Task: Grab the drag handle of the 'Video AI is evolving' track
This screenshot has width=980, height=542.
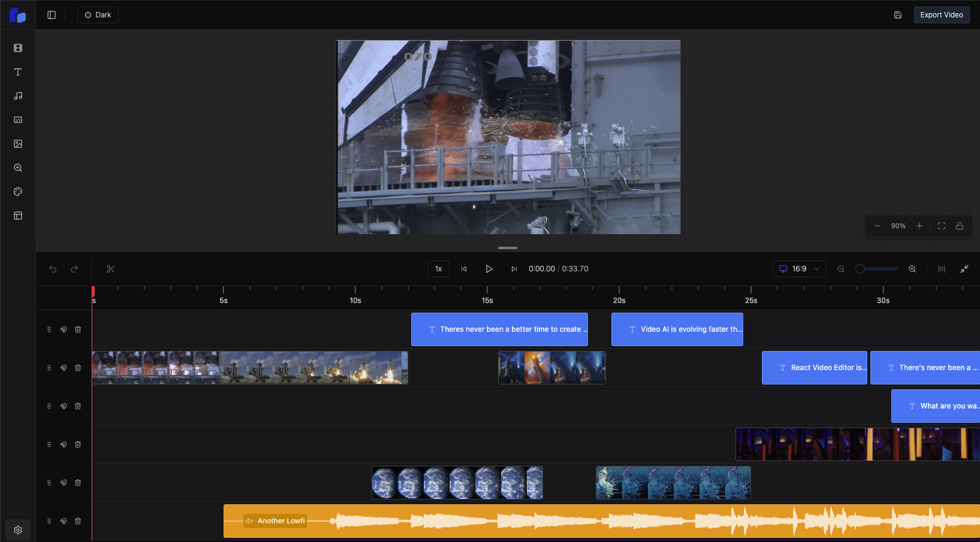Action: click(x=49, y=329)
